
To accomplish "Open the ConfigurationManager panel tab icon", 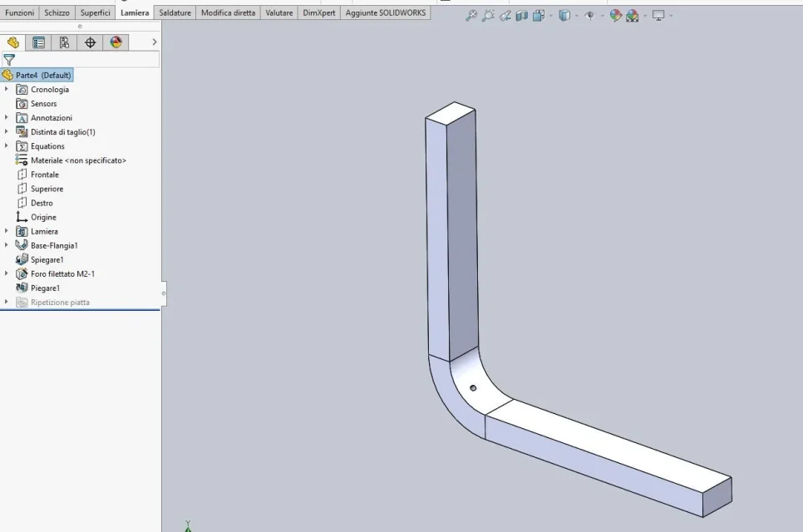I will 64,42.
